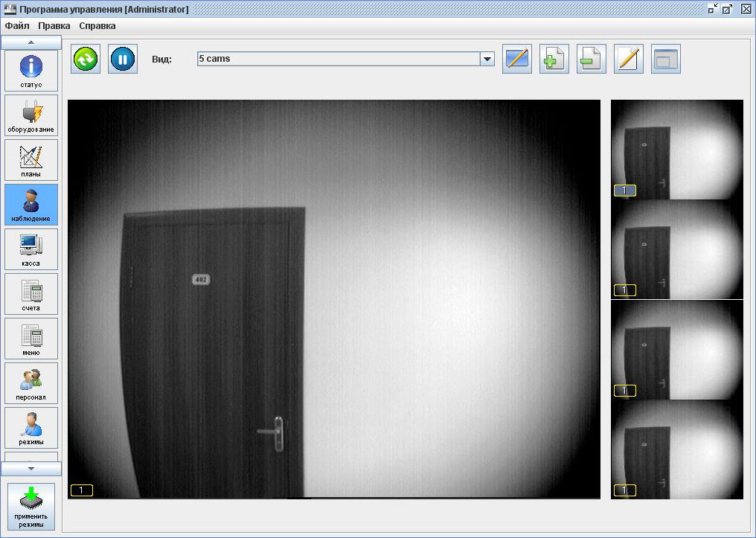
Task: Open the Файл menu
Action: click(x=17, y=26)
